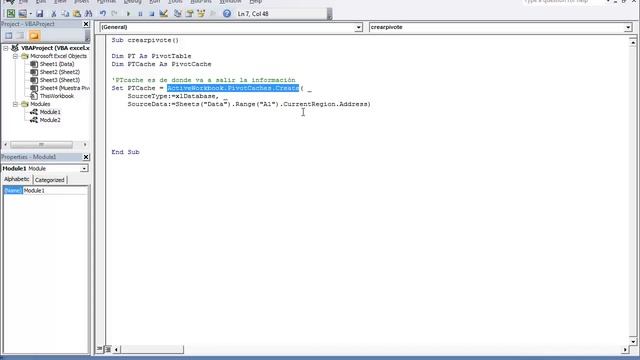Open the Project Explorer toolbar icon

click(x=178, y=13)
